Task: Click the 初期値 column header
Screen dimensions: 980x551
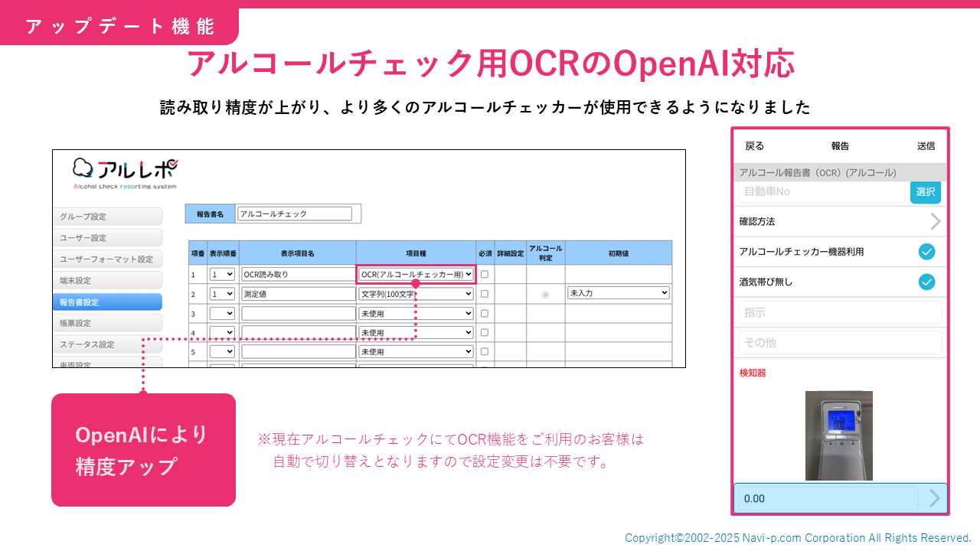Action: [x=619, y=253]
